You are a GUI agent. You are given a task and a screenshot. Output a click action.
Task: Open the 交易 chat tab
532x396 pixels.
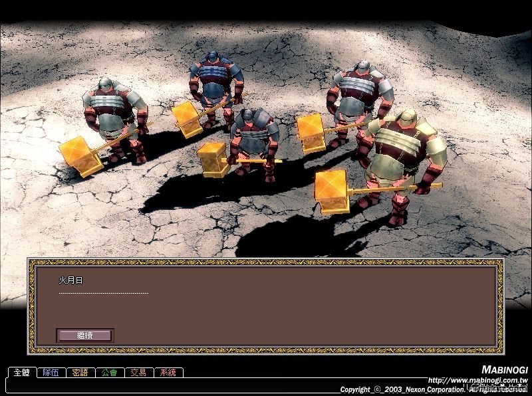coord(139,373)
